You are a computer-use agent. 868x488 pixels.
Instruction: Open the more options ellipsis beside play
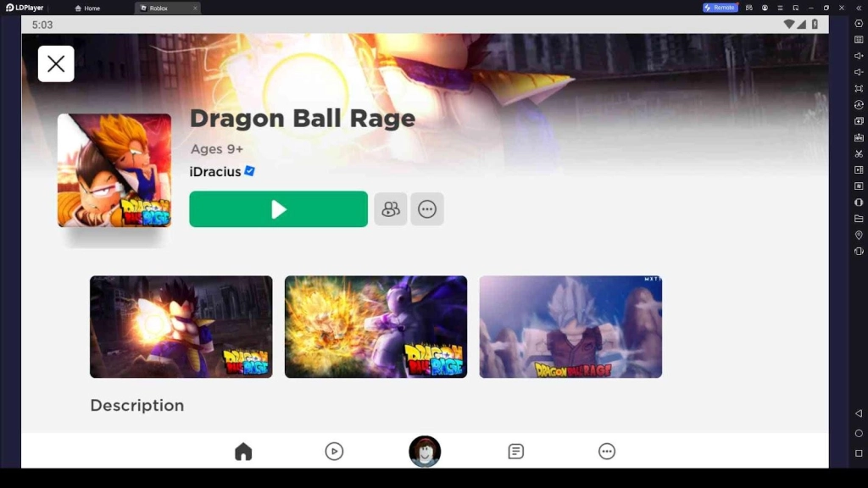(x=427, y=209)
